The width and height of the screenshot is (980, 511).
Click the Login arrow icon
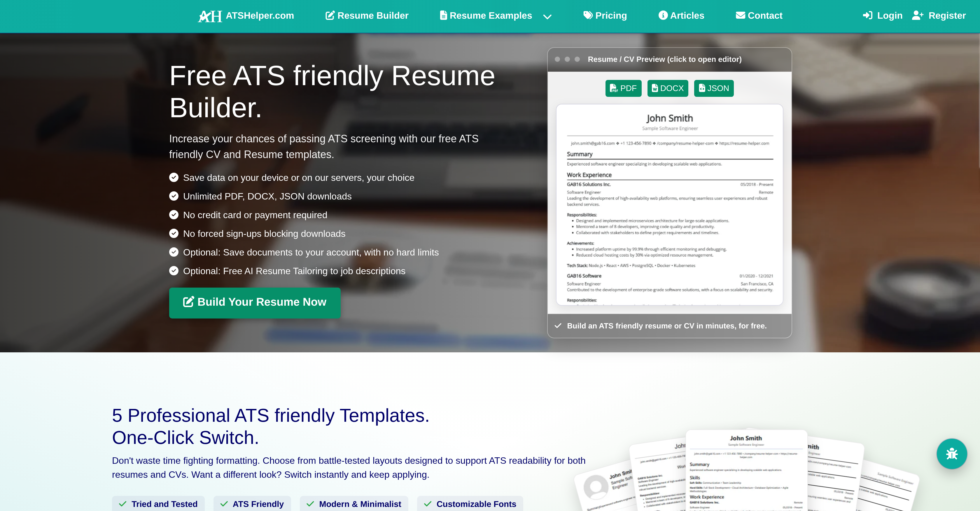point(867,15)
